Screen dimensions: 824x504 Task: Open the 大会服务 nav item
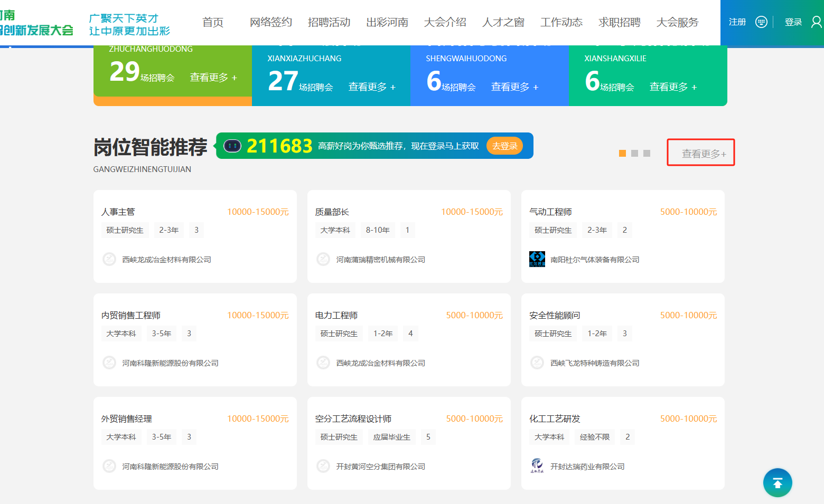678,22
